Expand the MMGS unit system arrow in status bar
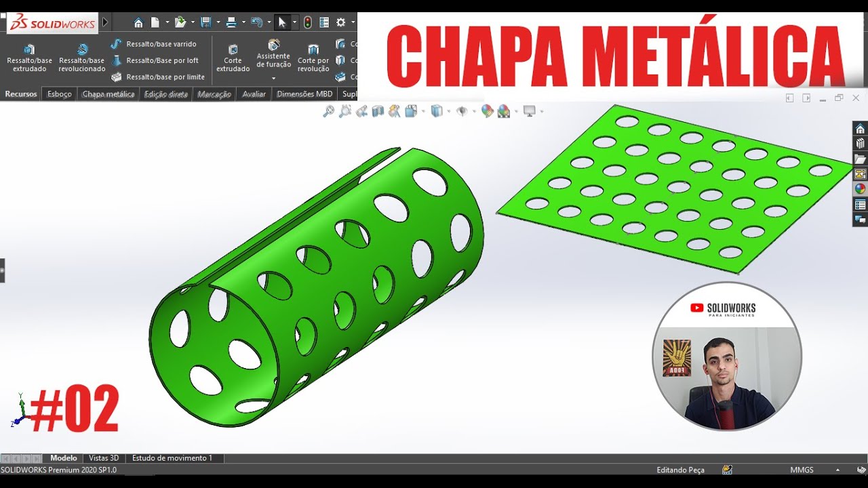The image size is (868, 488). [x=837, y=470]
